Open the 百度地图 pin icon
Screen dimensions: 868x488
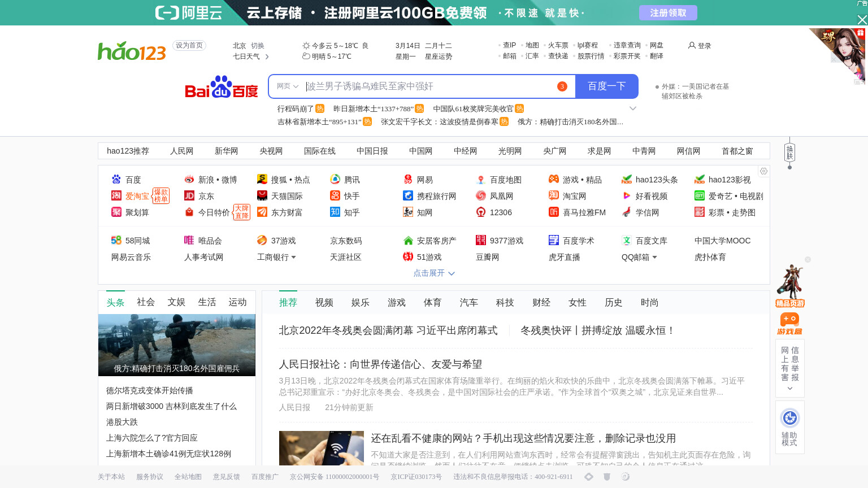(480, 179)
